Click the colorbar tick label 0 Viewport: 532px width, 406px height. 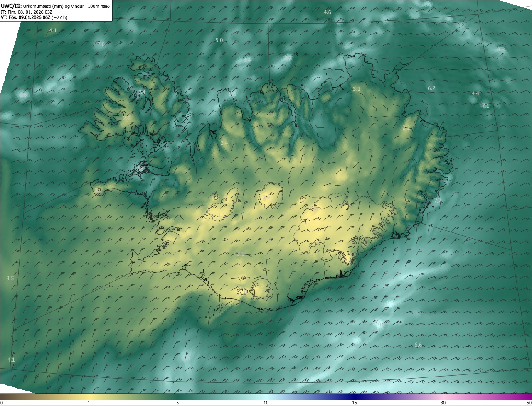(2, 403)
